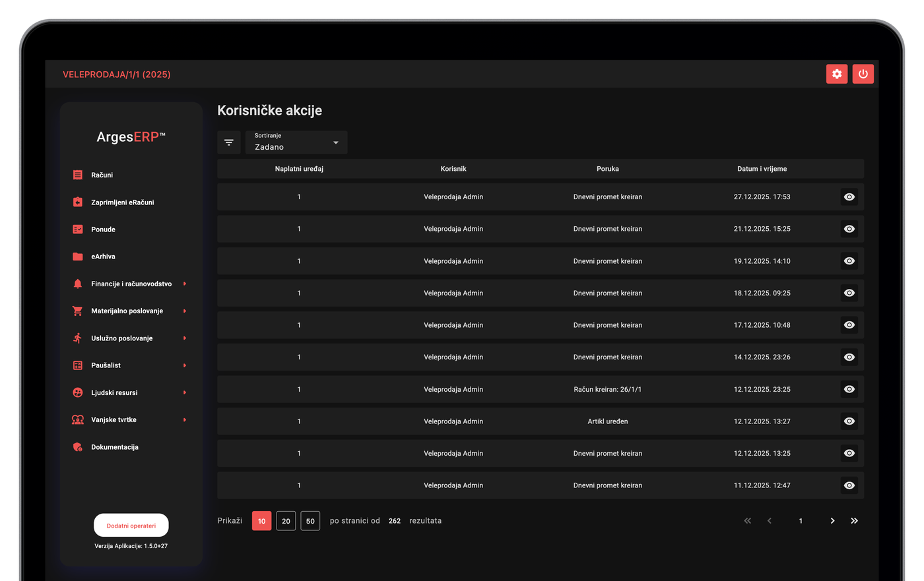Screen dimensions: 924x581
Task: Click the Paušalist sidebar icon
Action: coord(78,365)
